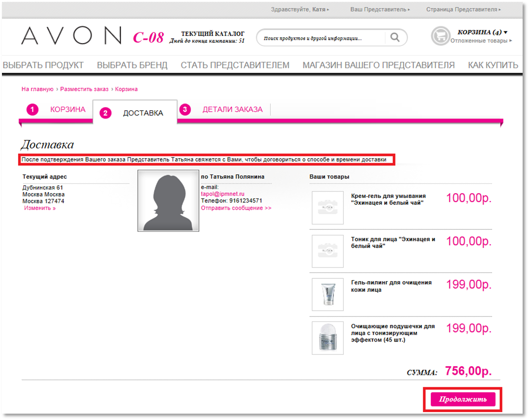Click the Продолжить button
529x420 pixels.
point(463,399)
